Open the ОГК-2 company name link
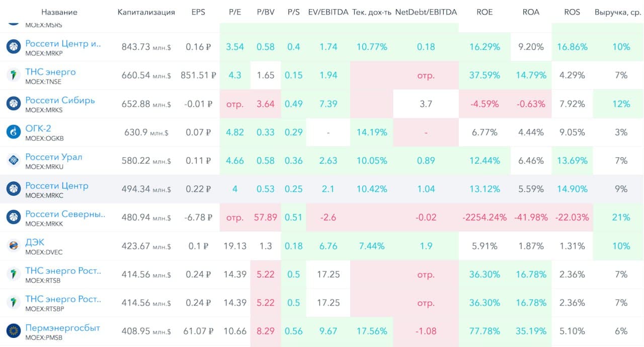Image resolution: width=644 pixels, height=347 pixels. [38, 128]
